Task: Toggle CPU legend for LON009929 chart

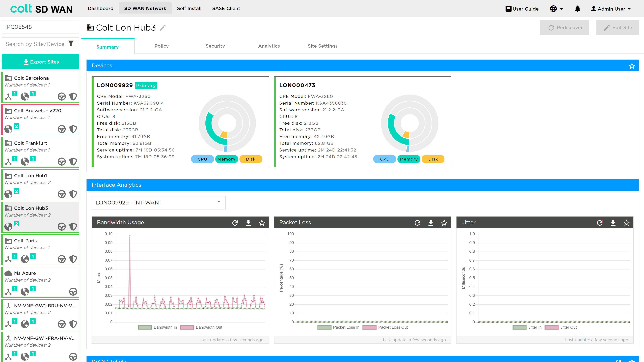Action: [x=202, y=159]
